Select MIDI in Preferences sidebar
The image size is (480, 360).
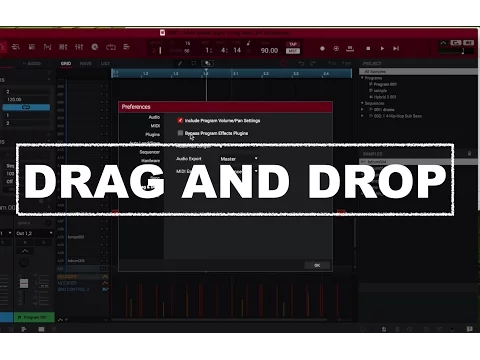pos(155,126)
